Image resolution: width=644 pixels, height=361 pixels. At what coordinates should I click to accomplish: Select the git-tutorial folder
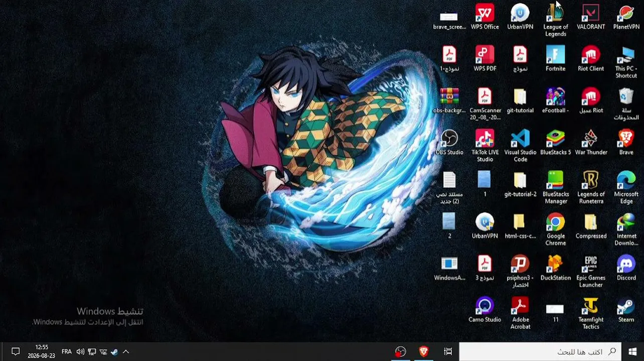(520, 101)
